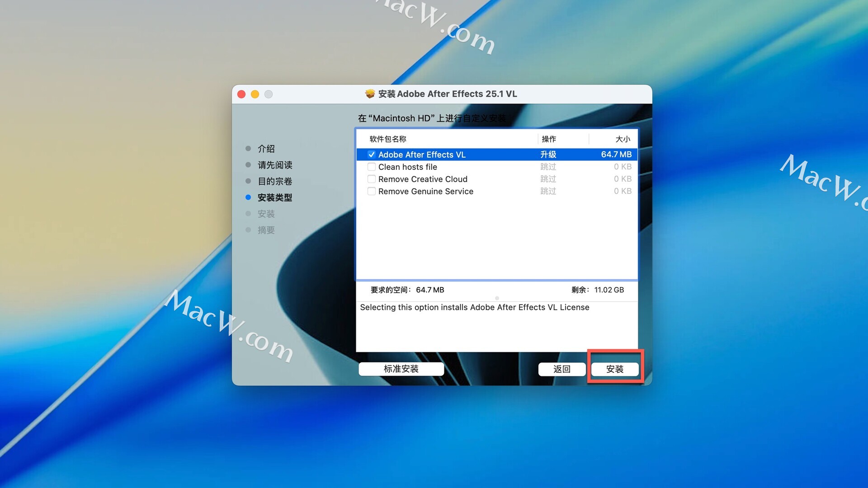This screenshot has width=868, height=488.
Task: Uncheck the Adobe After Effects VL checkbox
Action: [x=372, y=155]
